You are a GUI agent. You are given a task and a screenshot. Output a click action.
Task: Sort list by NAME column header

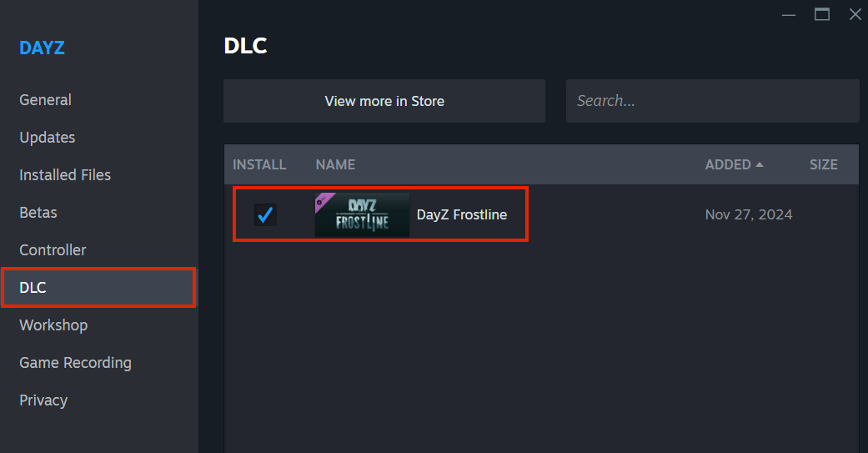(x=335, y=164)
